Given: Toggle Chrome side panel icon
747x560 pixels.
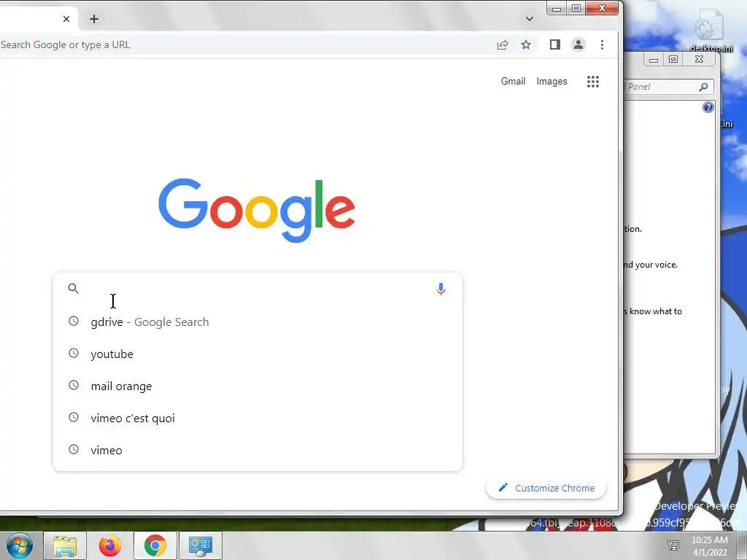Looking at the screenshot, I should 554,44.
